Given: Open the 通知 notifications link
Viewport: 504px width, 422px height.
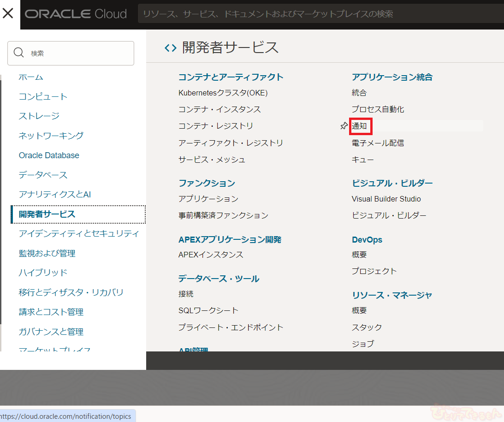Looking at the screenshot, I should point(359,126).
